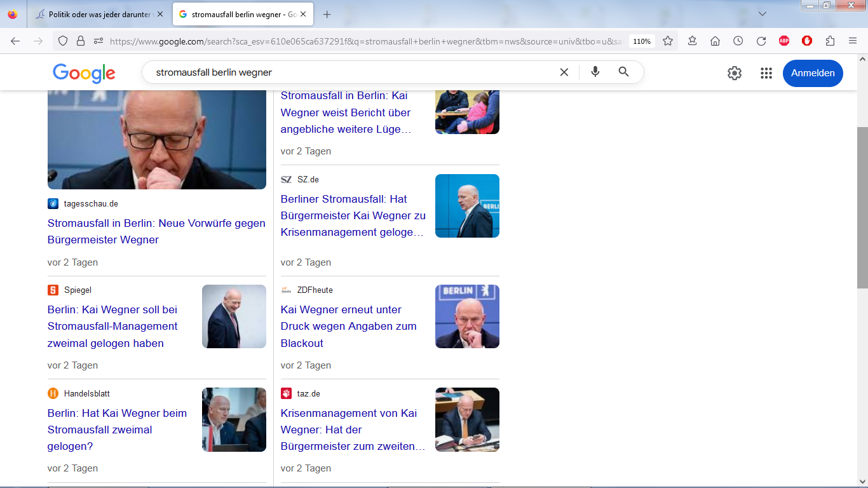Viewport: 868px width, 488px height.
Task: Start voice search with microphone icon
Action: click(595, 72)
